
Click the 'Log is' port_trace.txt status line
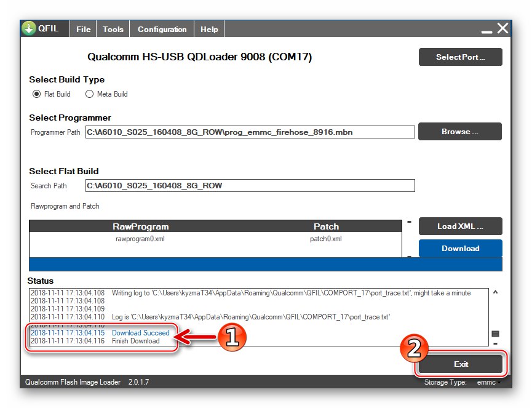[210, 317]
